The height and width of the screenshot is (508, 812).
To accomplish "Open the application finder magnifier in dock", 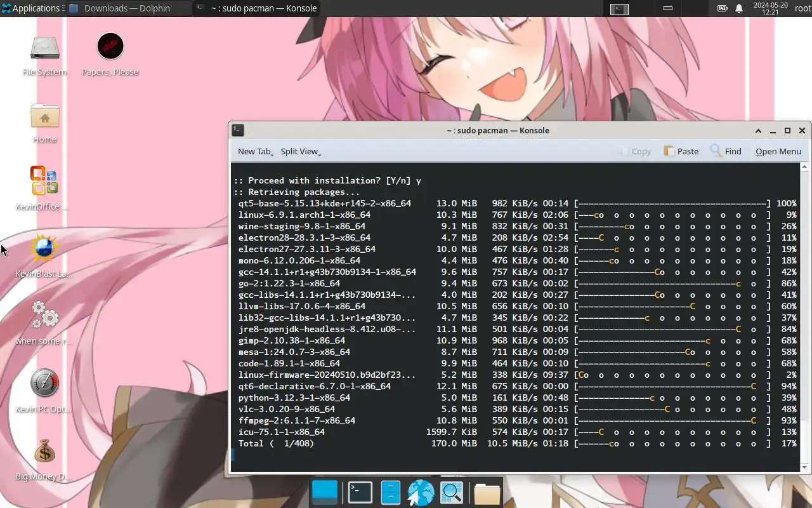I will [452, 493].
